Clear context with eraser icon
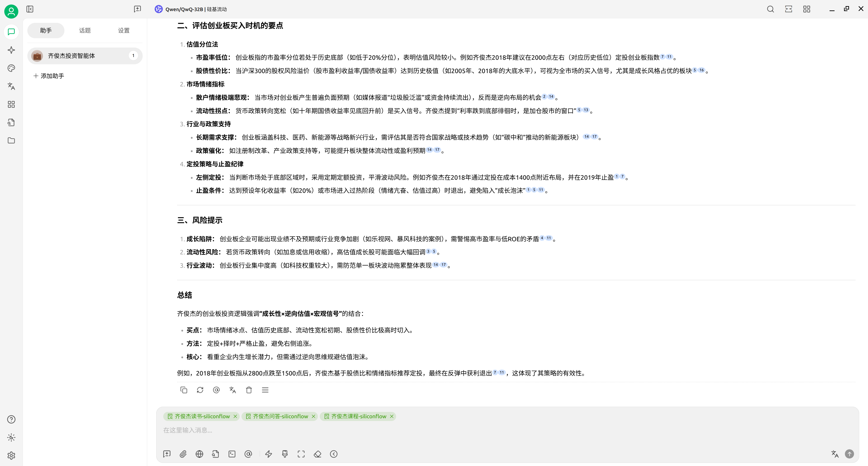 click(x=317, y=454)
